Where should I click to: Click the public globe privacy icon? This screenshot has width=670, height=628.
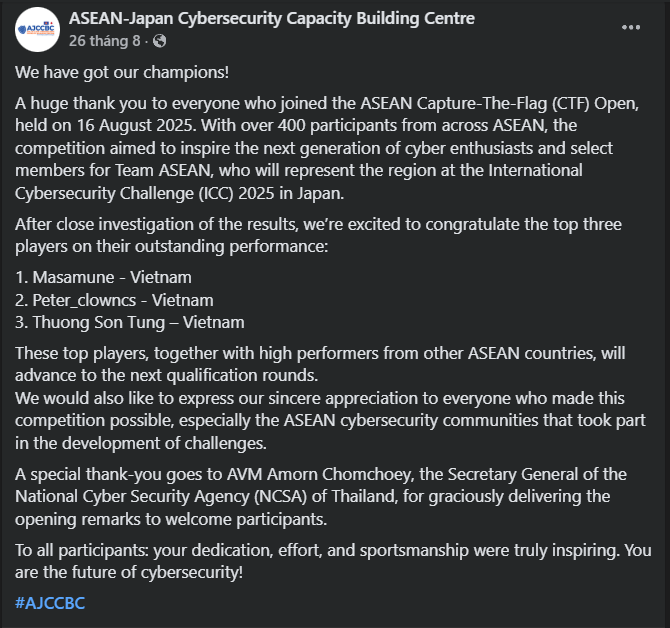point(160,41)
